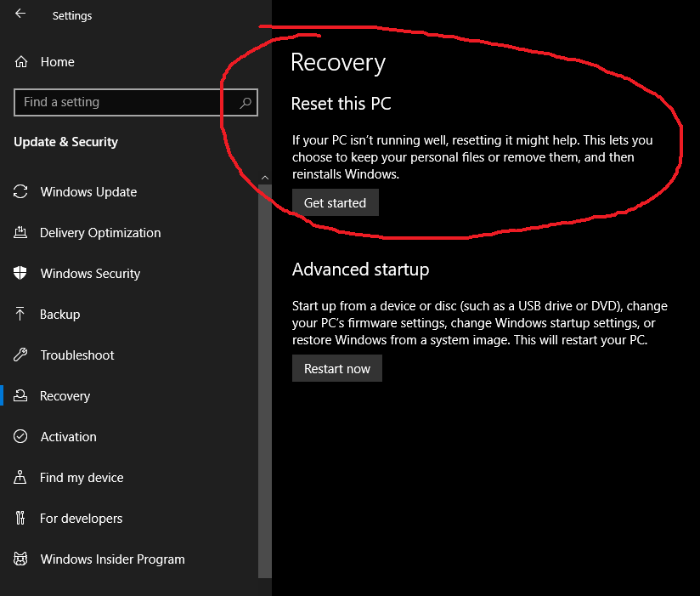
Task: Click the sidebar vertical scrollbar track
Action: (x=265, y=381)
